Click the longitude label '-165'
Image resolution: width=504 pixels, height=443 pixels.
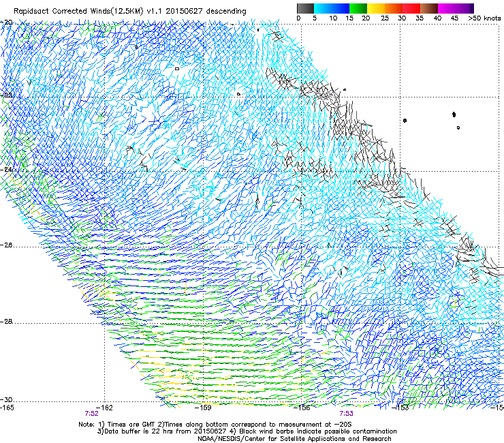(x=6, y=408)
